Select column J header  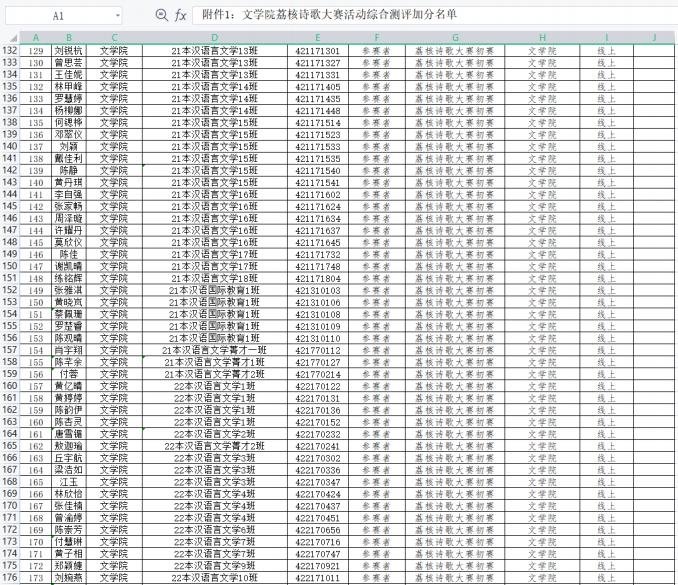tap(654, 38)
